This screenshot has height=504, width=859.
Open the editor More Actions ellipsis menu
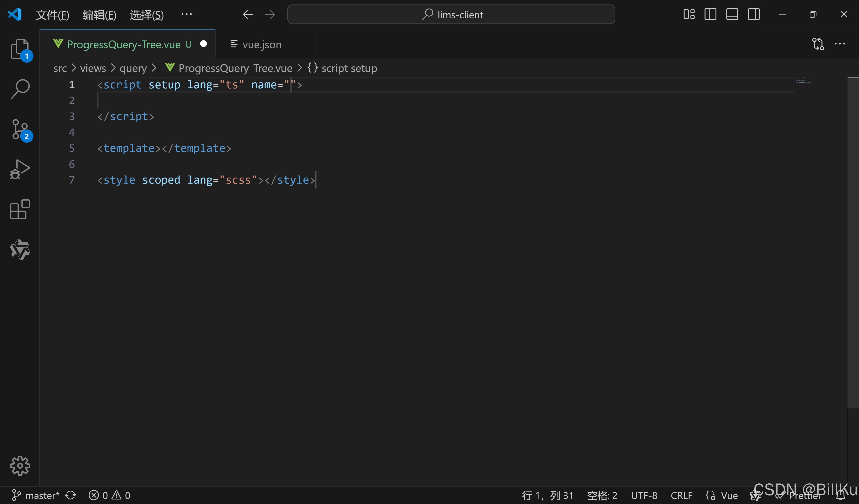click(x=840, y=44)
